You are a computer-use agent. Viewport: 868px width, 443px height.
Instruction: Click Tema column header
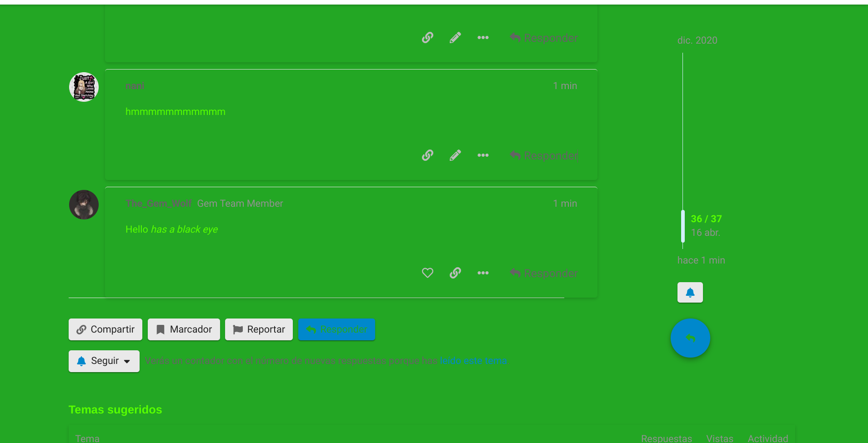pos(87,438)
